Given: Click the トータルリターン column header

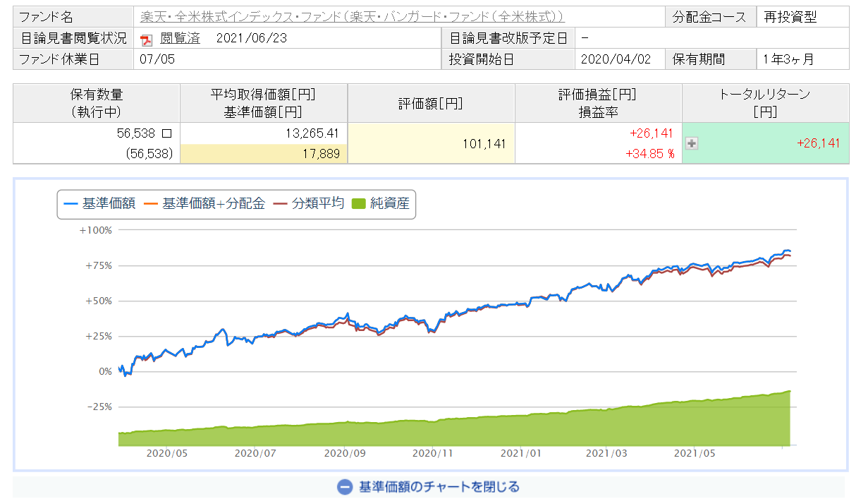Looking at the screenshot, I should coord(765,103).
